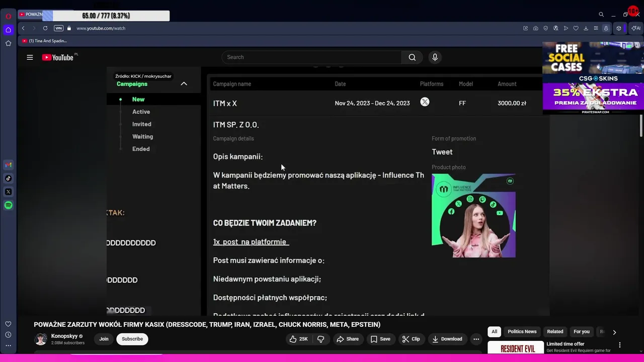
Task: Select the New campaigns item
Action: pyautogui.click(x=138, y=100)
